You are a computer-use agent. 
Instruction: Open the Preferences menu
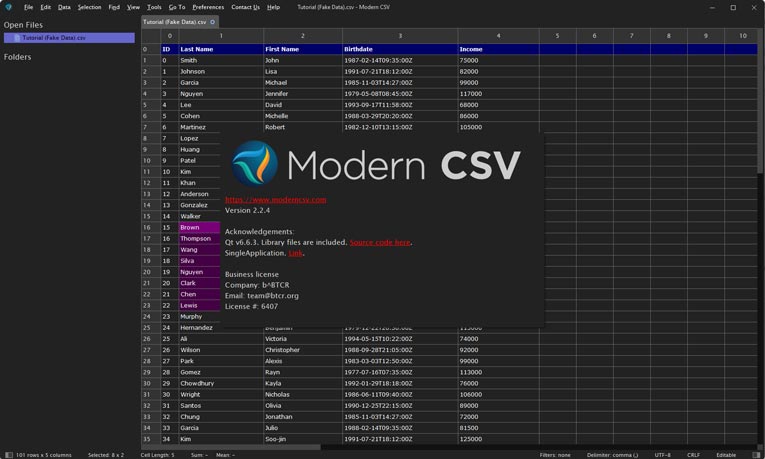(208, 7)
